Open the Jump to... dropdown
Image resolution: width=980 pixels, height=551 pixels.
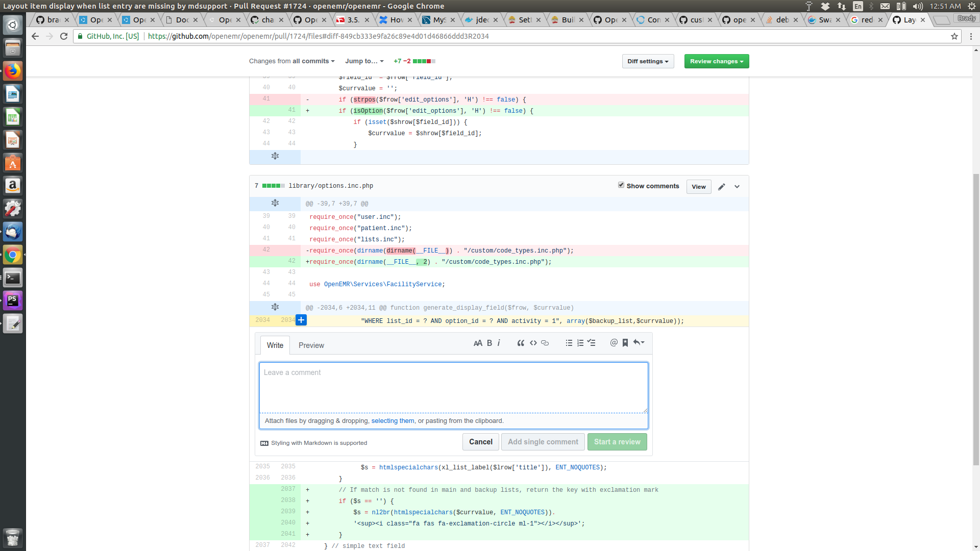pyautogui.click(x=364, y=61)
